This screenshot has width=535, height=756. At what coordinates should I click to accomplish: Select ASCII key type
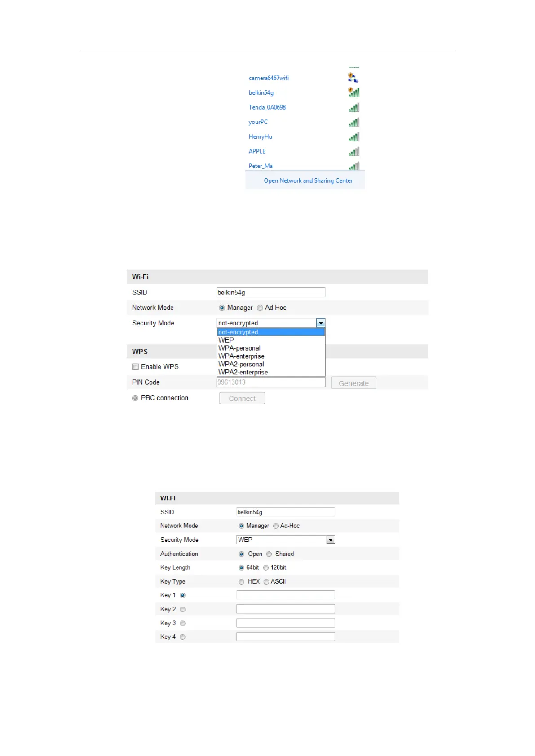click(x=266, y=582)
